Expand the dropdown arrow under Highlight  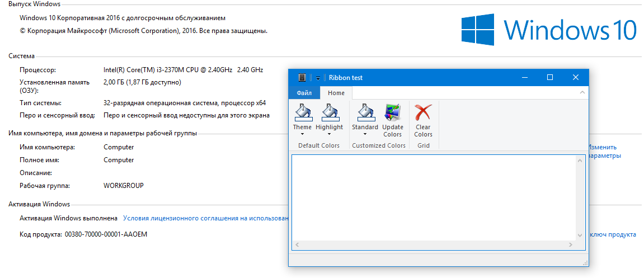pos(329,134)
